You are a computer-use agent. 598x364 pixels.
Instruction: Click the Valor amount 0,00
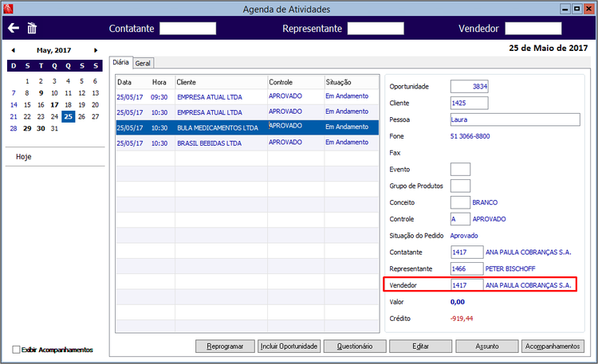(458, 302)
